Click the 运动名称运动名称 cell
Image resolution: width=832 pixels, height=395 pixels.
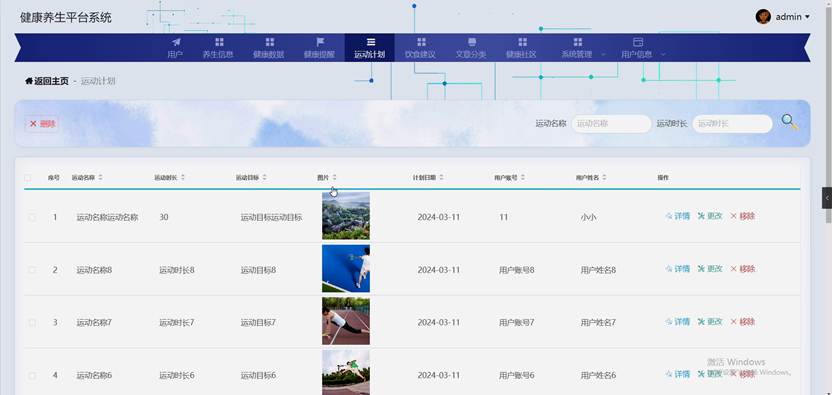[x=107, y=217]
